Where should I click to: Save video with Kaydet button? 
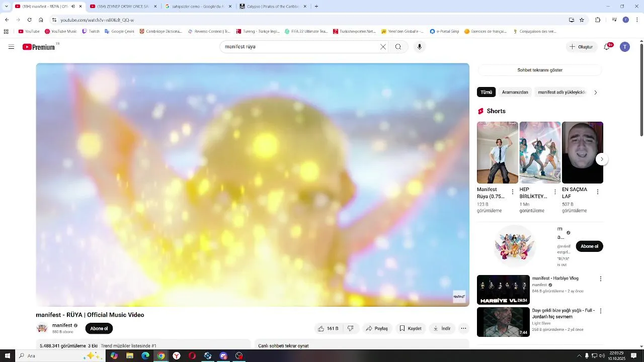coord(411,328)
